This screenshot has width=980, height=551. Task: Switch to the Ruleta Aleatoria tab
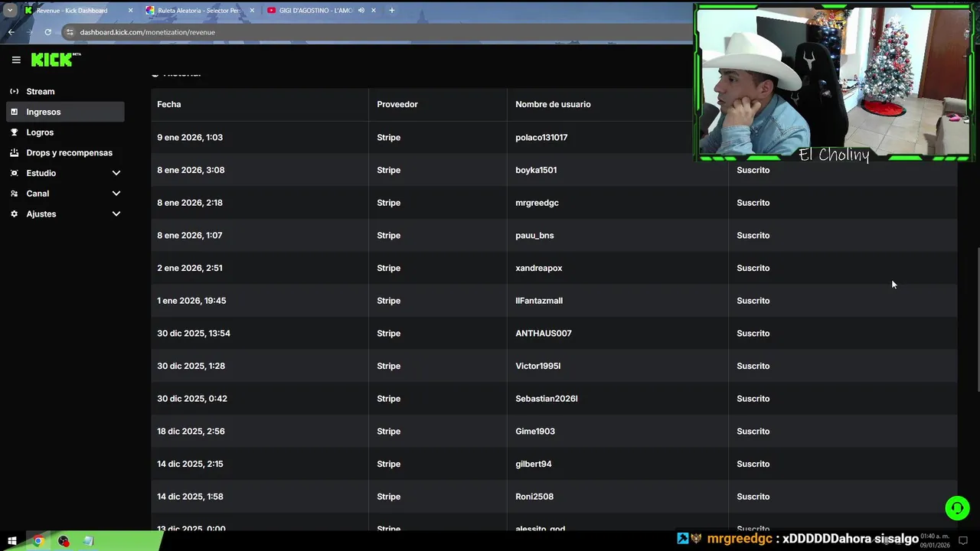coord(201,11)
